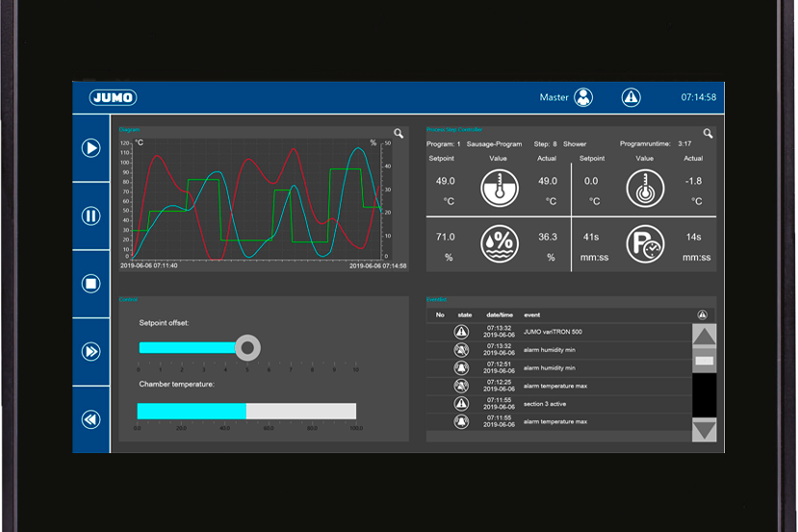This screenshot has height=532, width=798.
Task: Select the core temperature probe icon
Action: point(645,189)
